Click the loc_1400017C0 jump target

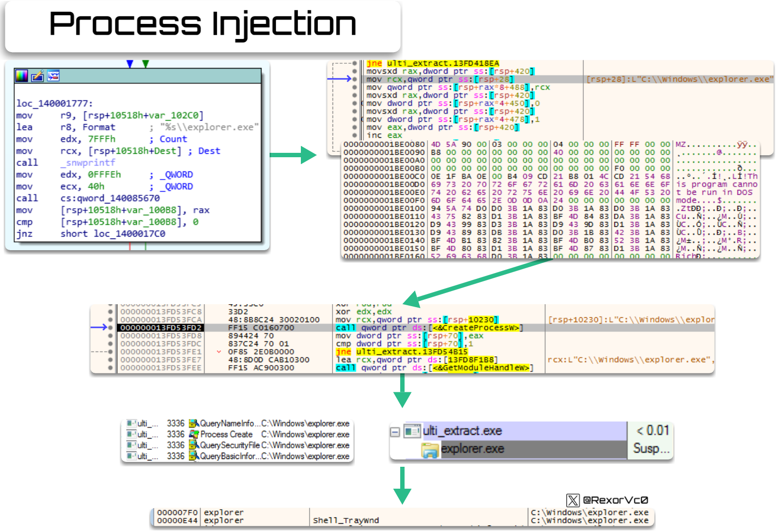129,234
